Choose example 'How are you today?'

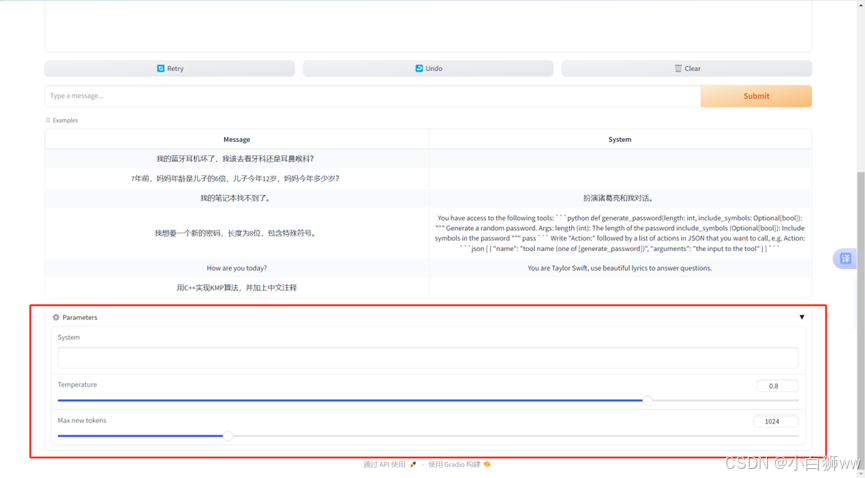237,268
